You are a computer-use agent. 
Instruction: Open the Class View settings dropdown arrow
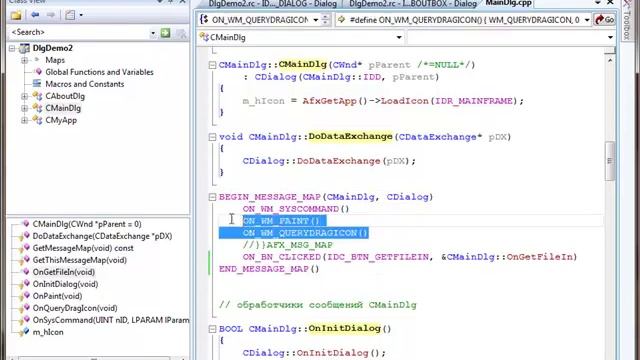[x=81, y=16]
